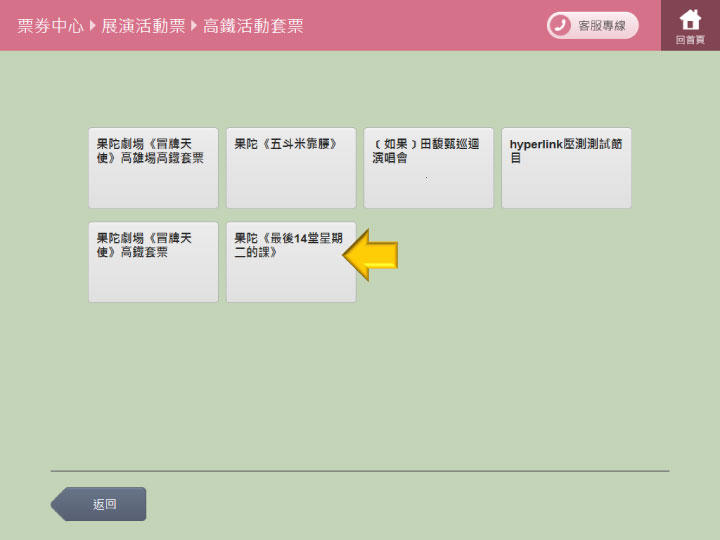Screen dimensions: 720x540
Task: Choose the 果陀《五斗米靠腰》 tile
Action: pos(291,168)
